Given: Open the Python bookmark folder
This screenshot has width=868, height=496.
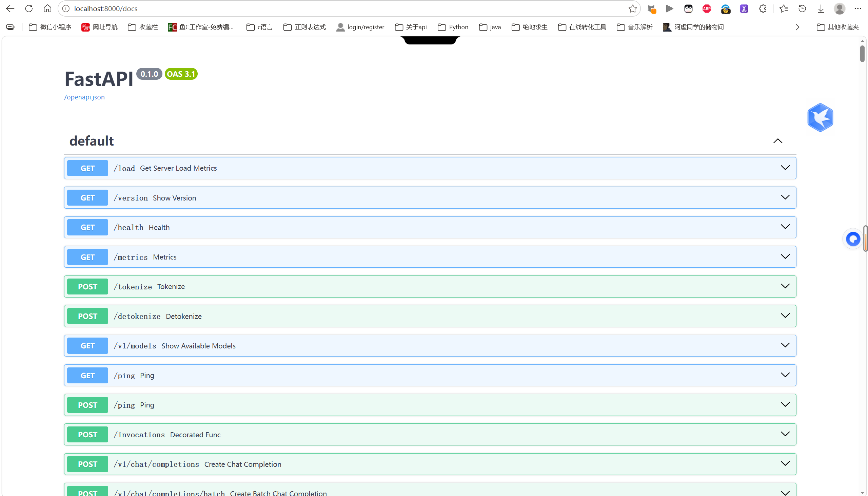Looking at the screenshot, I should tap(453, 27).
